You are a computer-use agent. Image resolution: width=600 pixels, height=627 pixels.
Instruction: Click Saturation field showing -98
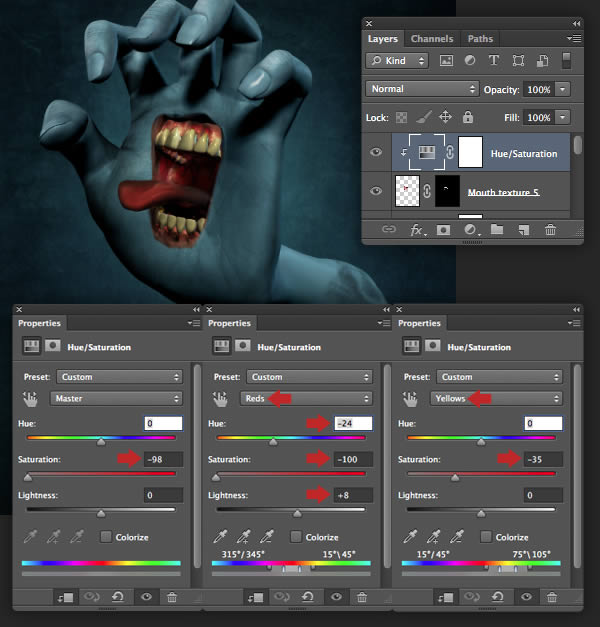point(163,459)
